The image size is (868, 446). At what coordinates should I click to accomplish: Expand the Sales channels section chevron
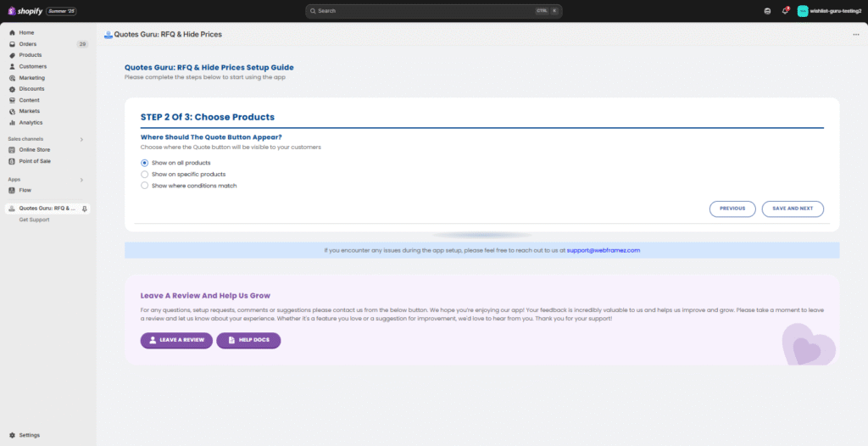click(x=81, y=139)
